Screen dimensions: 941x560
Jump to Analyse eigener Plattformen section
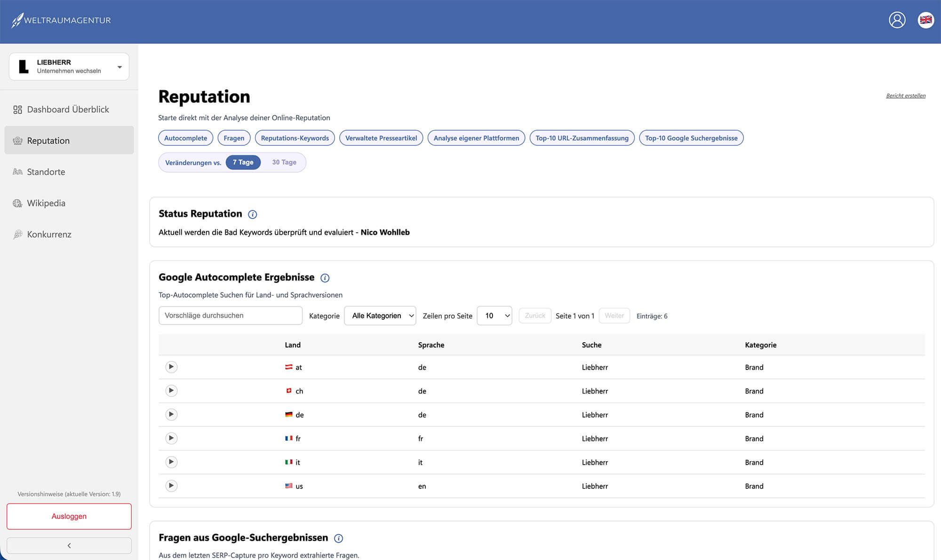[x=476, y=138]
